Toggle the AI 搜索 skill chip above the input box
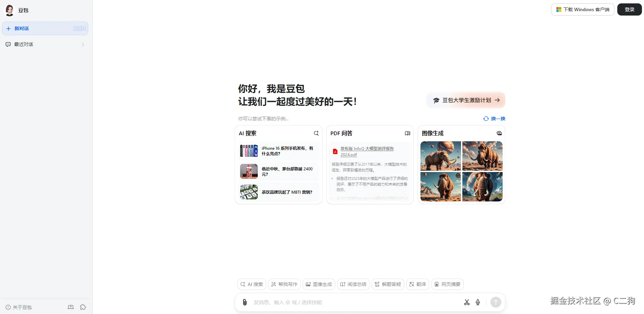The height and width of the screenshot is (314, 644). pos(252,284)
